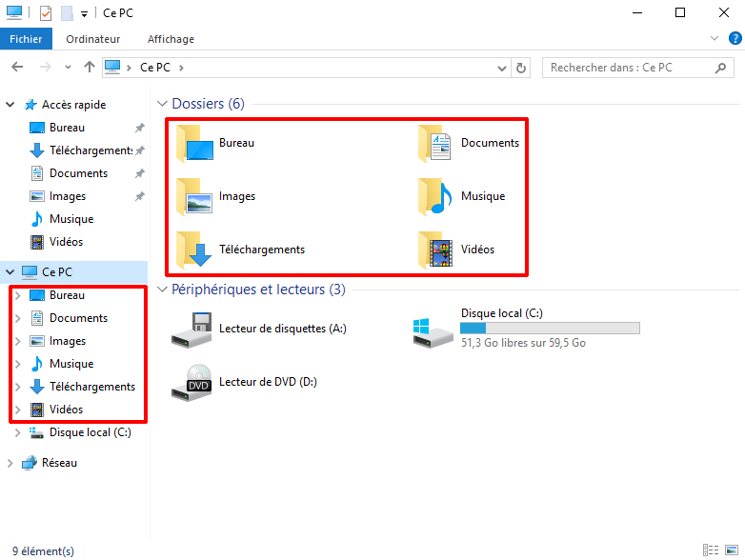This screenshot has height=560, width=745.
Task: Click the search magnifier icon
Action: 720,68
